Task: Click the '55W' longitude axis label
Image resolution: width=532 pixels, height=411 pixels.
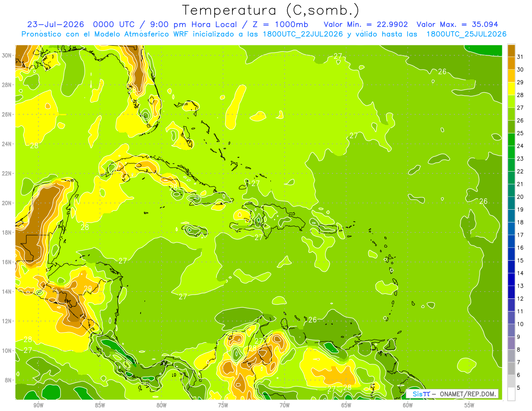Action: click(469, 405)
